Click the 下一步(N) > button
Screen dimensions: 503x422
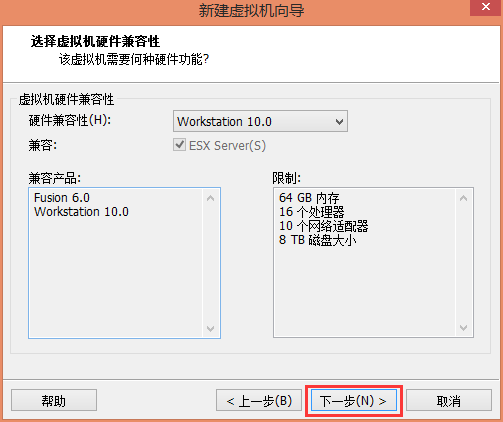click(354, 400)
